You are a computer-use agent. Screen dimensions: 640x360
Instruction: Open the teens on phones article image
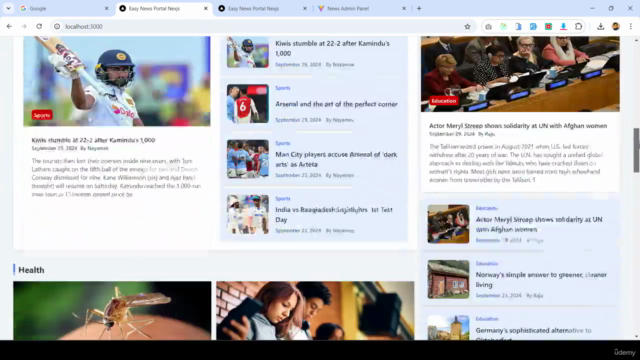click(x=315, y=311)
